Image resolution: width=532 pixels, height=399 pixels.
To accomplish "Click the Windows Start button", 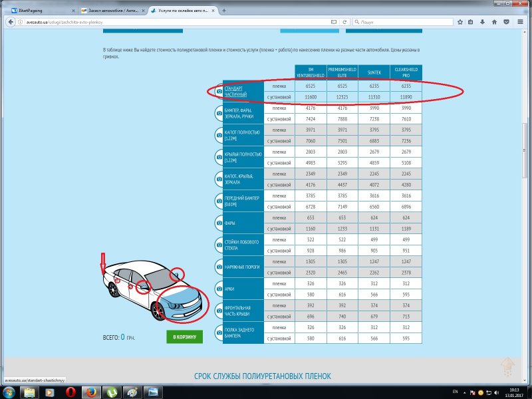I will pos(9,392).
